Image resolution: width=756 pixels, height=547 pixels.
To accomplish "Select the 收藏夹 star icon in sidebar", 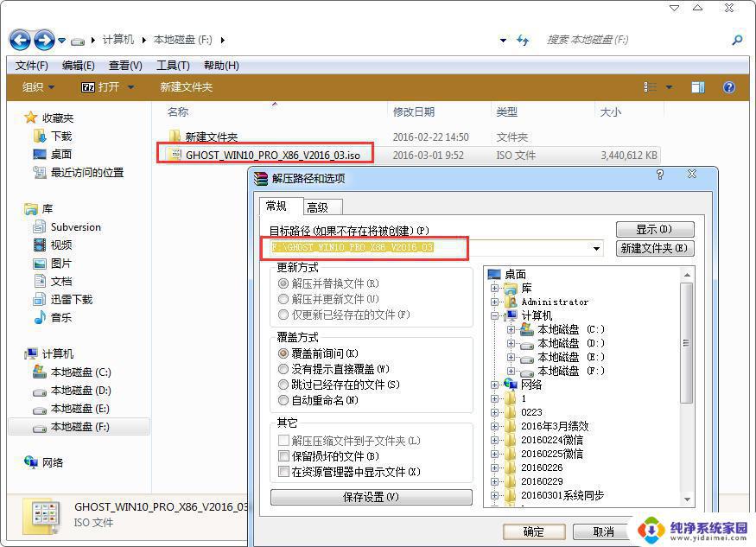I will pyautogui.click(x=30, y=118).
